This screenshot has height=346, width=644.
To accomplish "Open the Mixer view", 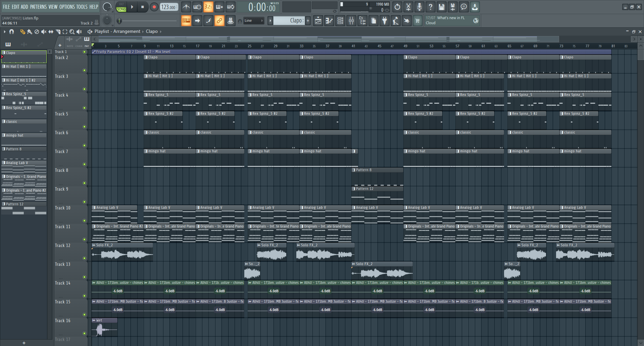I will [351, 21].
